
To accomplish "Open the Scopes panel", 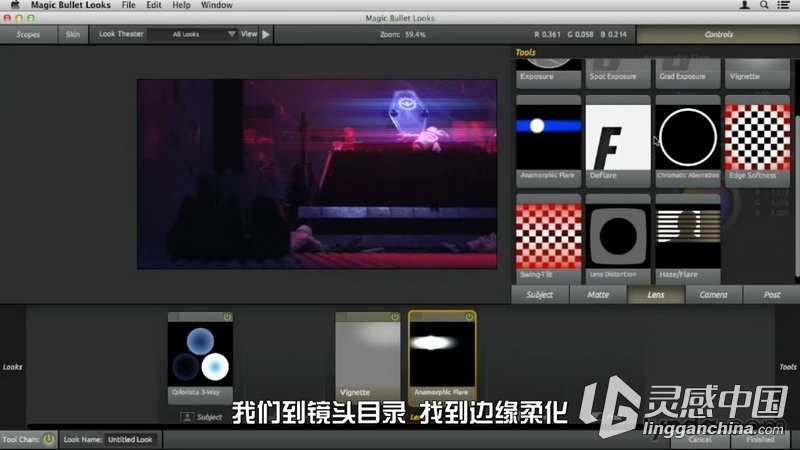I will coord(28,34).
